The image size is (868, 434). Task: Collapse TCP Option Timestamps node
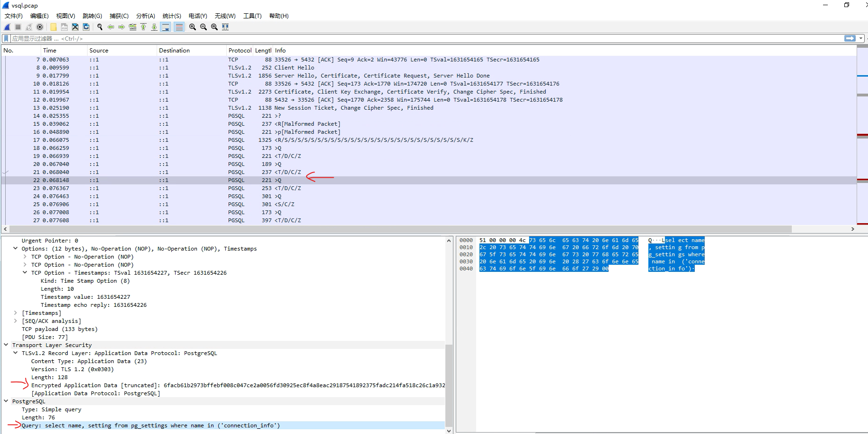(25, 273)
